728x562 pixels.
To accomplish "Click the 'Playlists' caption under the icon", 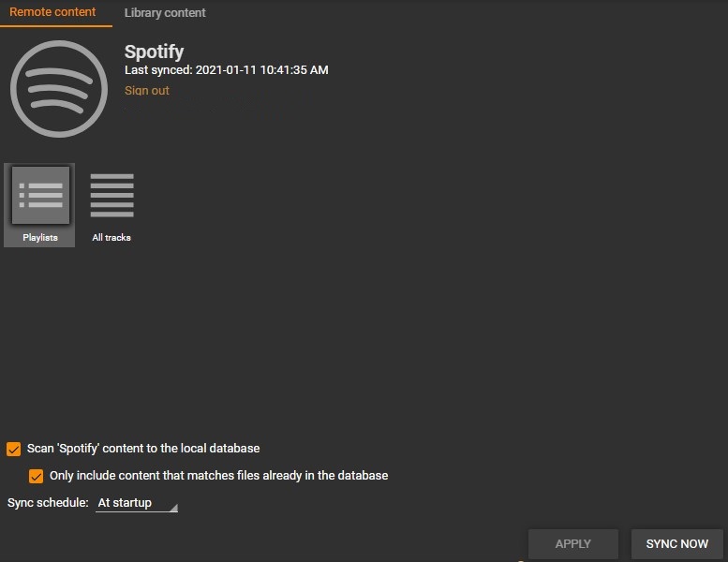I will pyautogui.click(x=40, y=238).
